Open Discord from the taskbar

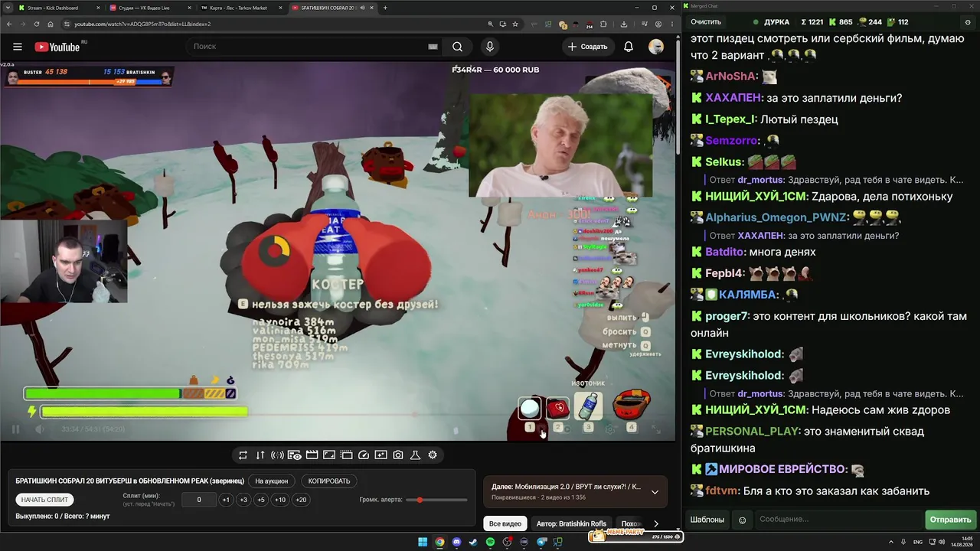(457, 542)
